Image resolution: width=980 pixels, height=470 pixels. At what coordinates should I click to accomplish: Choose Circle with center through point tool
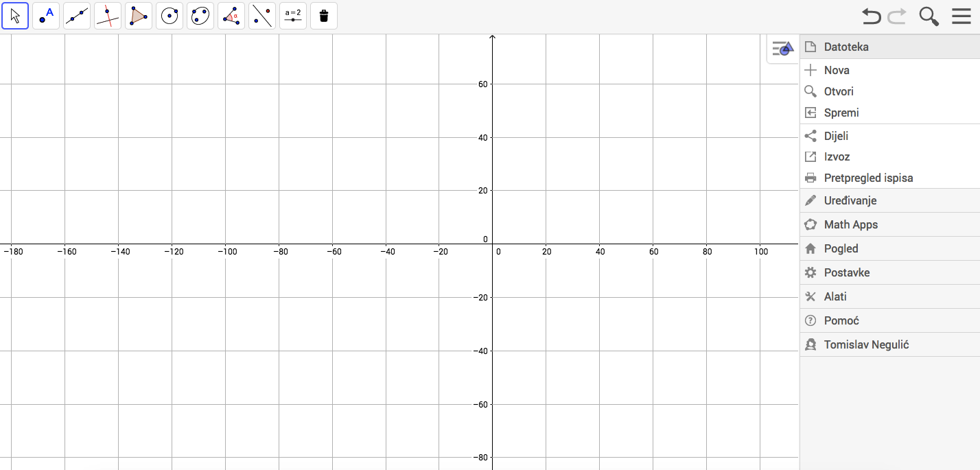click(x=170, y=16)
